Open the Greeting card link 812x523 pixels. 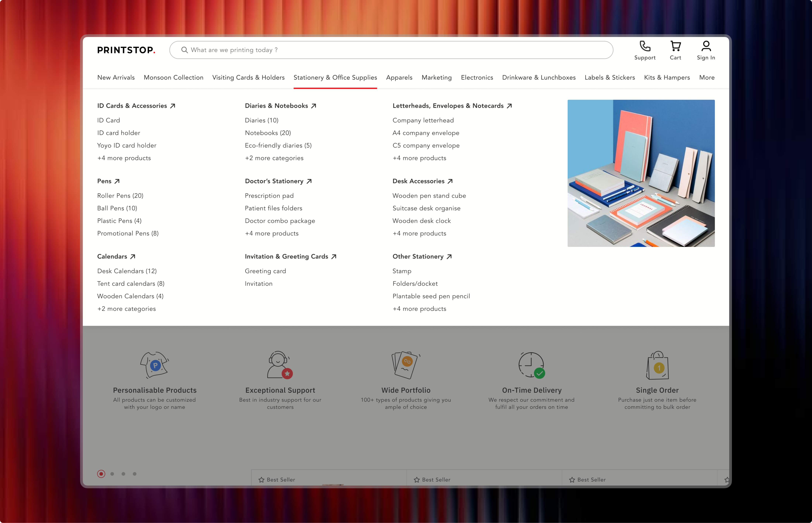click(x=265, y=271)
